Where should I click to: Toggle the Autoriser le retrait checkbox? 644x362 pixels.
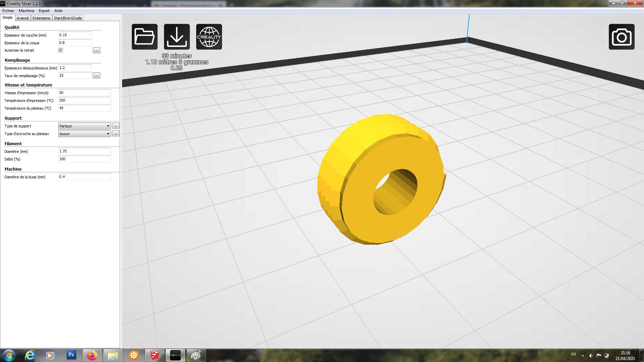pyautogui.click(x=61, y=50)
